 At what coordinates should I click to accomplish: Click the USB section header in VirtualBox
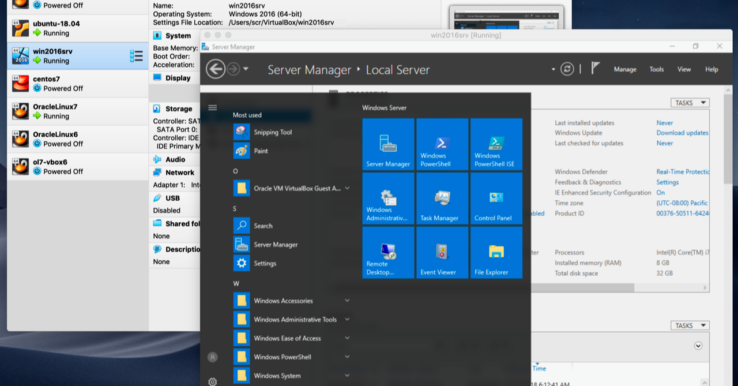pyautogui.click(x=172, y=198)
